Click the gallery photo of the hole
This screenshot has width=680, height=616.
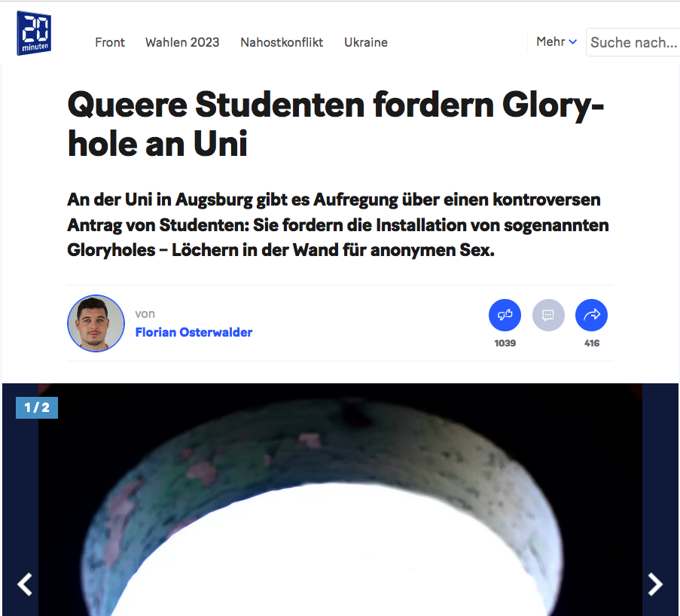(x=340, y=499)
